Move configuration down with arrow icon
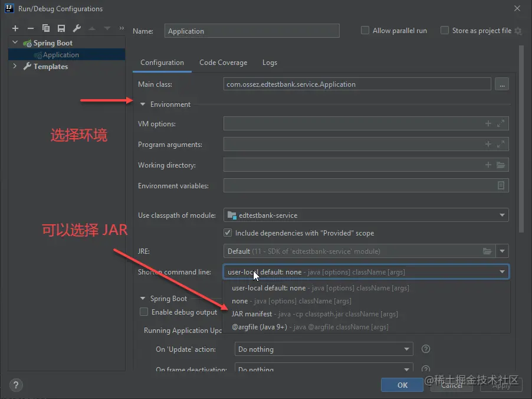 [x=107, y=28]
